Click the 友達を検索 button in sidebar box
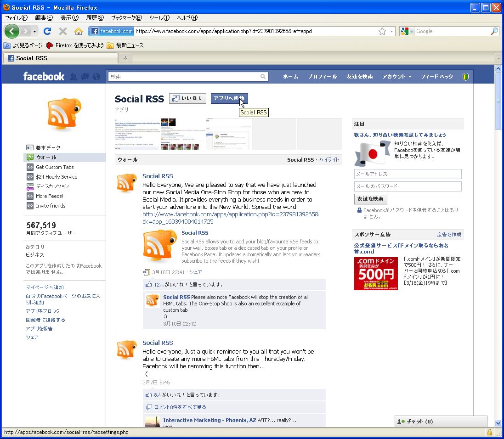504x439 pixels. pos(371,199)
